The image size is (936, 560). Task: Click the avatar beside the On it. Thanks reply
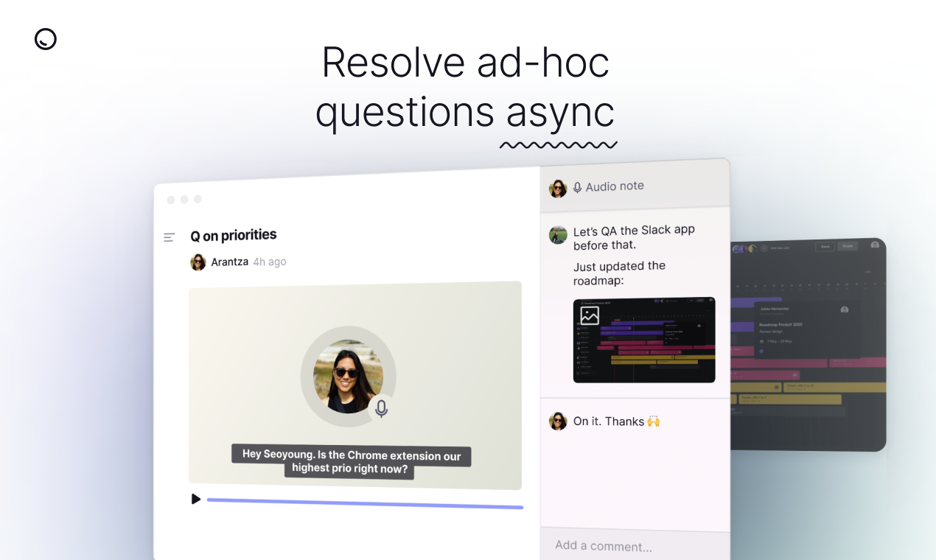558,421
